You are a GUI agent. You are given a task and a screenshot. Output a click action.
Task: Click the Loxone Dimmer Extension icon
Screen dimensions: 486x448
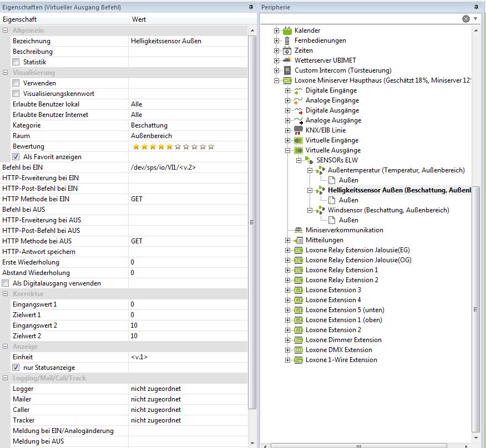[x=298, y=340]
